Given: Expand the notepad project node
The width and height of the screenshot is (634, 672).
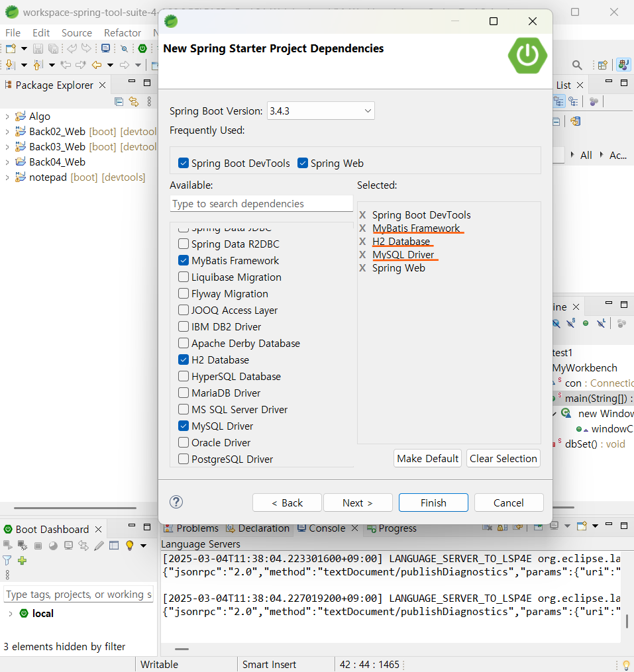Looking at the screenshot, I should pos(7,177).
